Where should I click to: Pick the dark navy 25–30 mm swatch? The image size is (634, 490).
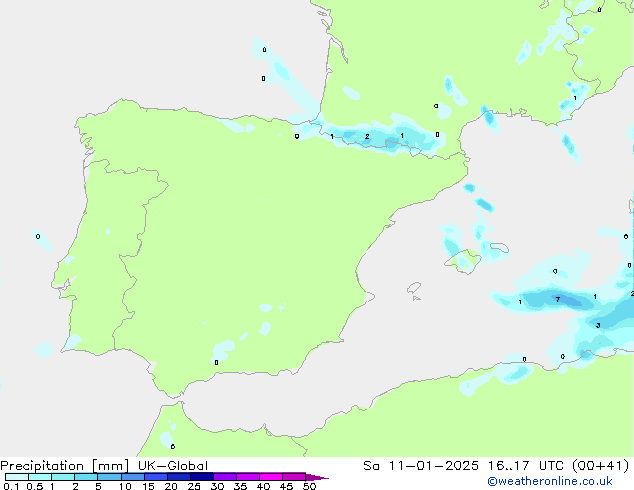click(x=202, y=477)
